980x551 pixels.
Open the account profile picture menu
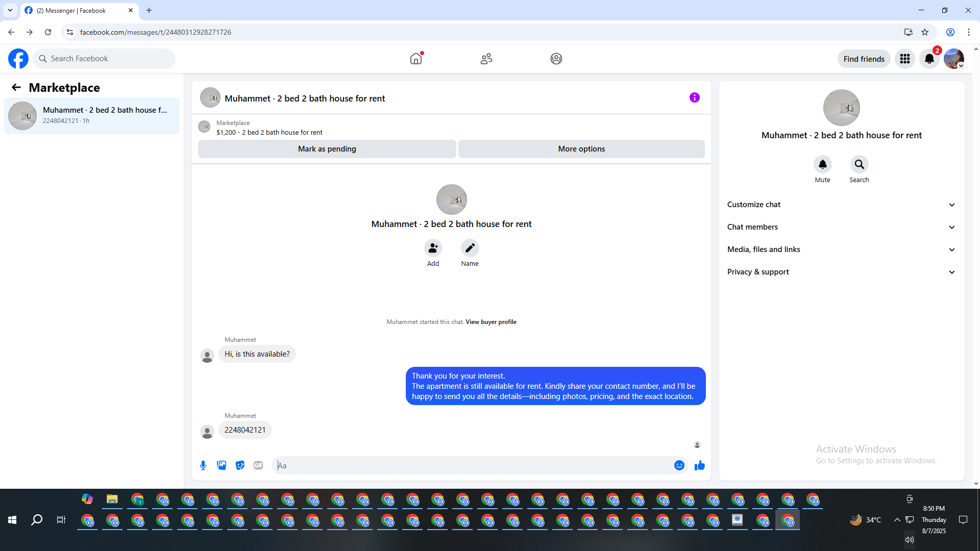(953, 59)
